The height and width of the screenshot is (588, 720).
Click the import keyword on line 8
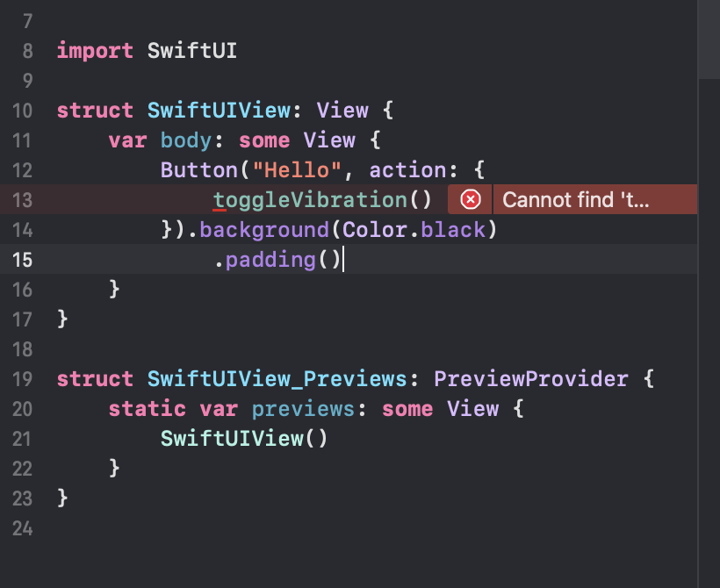point(95,51)
